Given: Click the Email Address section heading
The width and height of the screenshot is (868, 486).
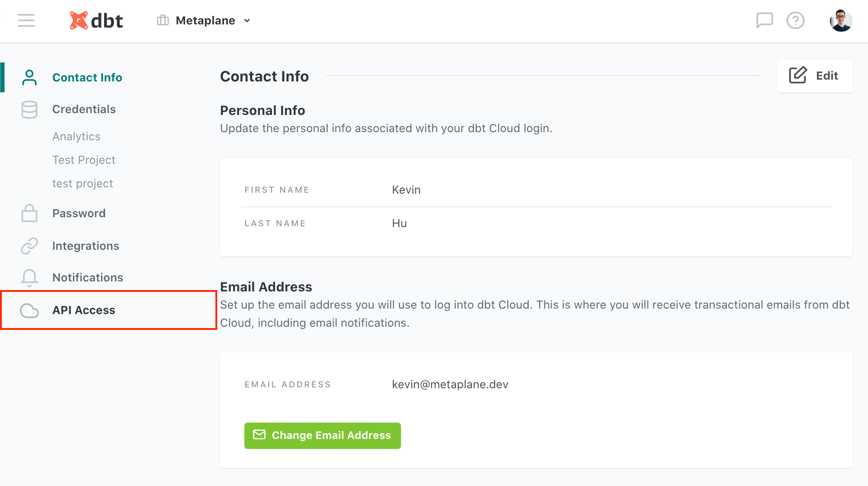Looking at the screenshot, I should [x=266, y=286].
